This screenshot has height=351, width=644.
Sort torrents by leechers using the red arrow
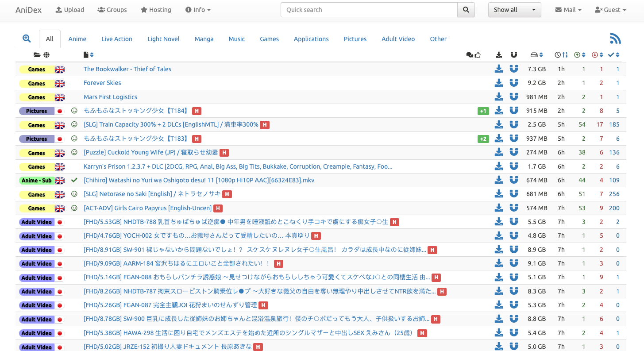(598, 55)
